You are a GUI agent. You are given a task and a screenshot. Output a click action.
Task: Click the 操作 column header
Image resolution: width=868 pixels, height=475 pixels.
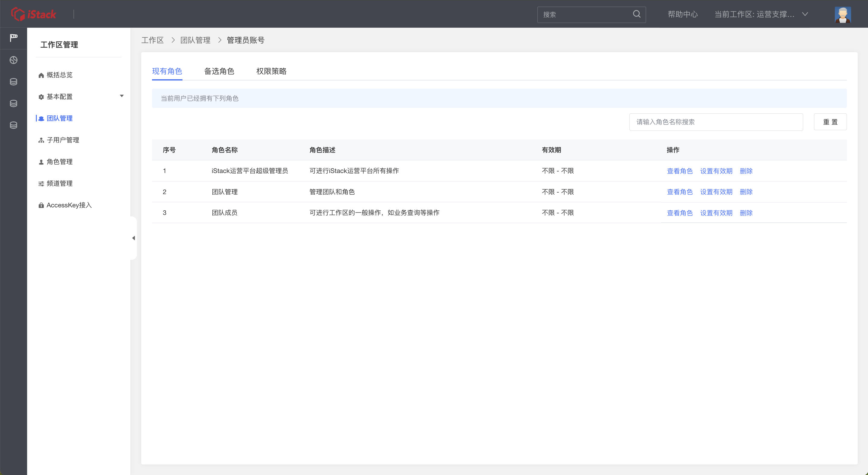(673, 150)
